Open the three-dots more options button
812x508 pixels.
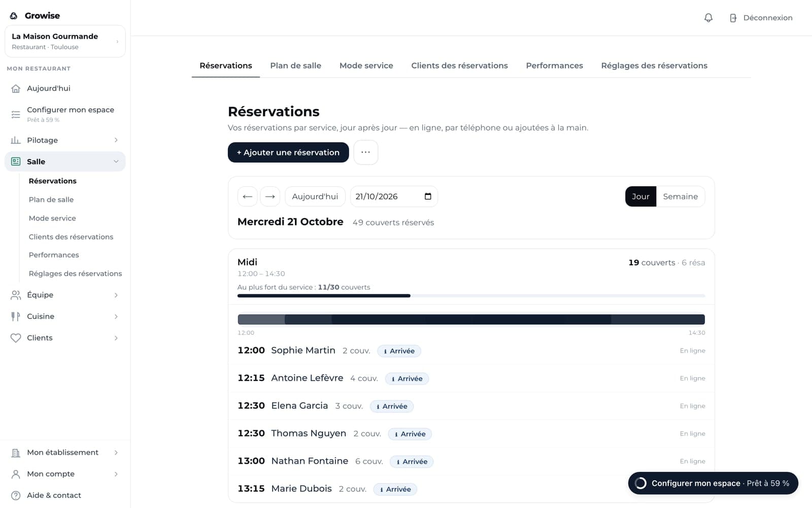click(x=365, y=152)
